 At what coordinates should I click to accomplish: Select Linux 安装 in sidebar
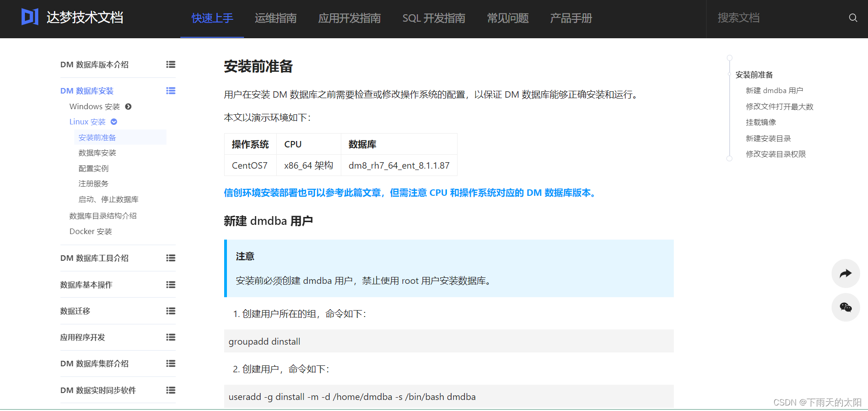pos(88,122)
